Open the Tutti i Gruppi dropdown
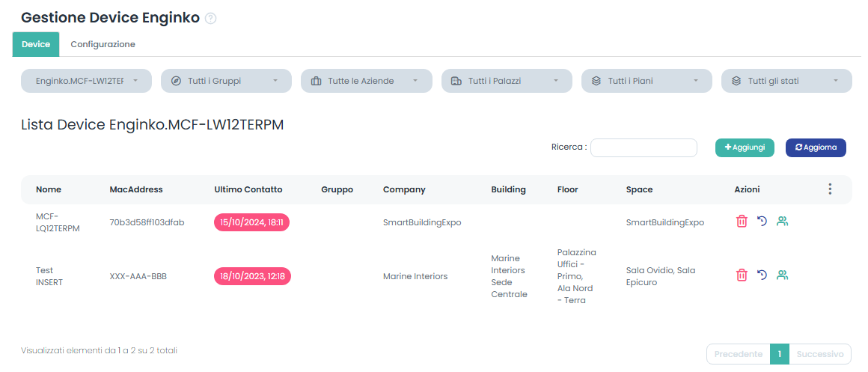The image size is (868, 372). click(x=226, y=81)
